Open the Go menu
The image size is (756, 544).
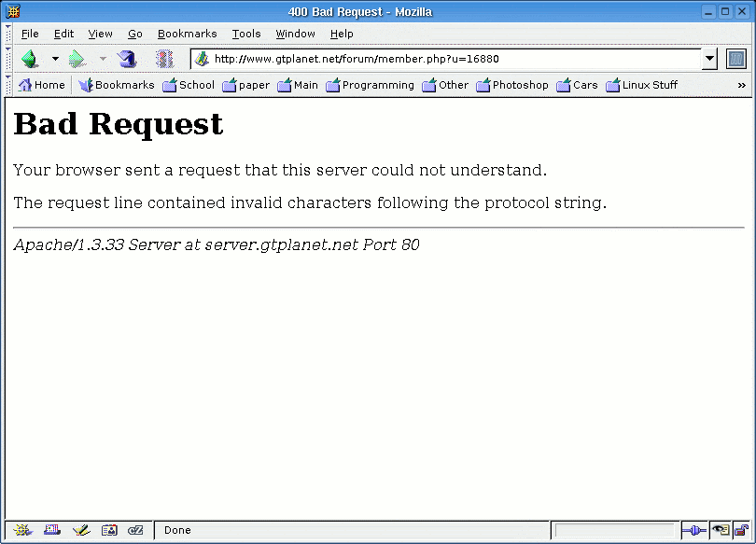click(135, 34)
